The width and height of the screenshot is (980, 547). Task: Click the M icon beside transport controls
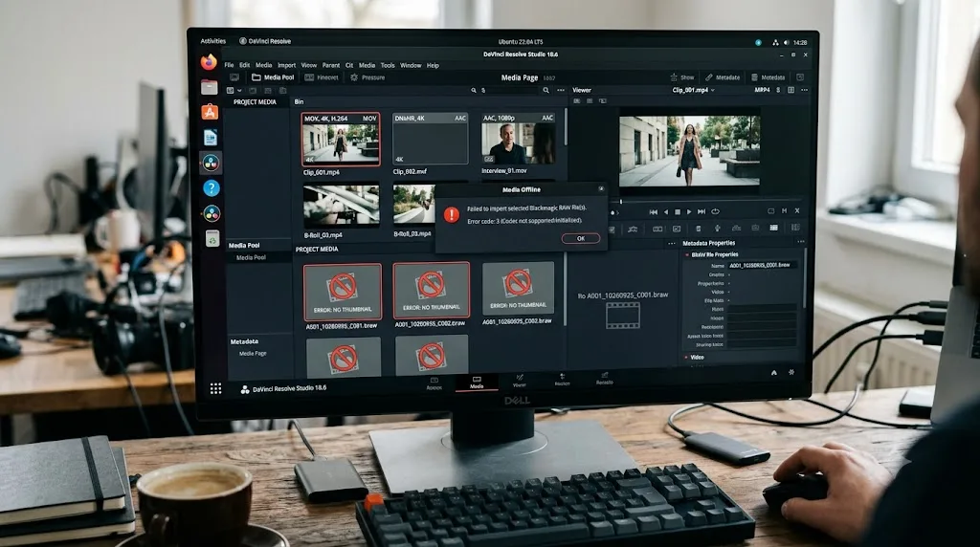click(x=785, y=211)
